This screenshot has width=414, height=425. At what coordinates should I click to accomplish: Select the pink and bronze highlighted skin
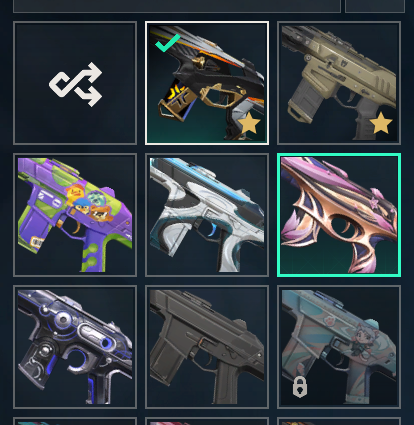tap(339, 215)
